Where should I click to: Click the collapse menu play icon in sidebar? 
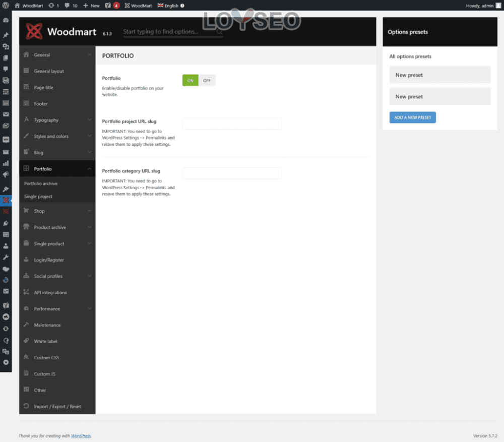coord(6,362)
